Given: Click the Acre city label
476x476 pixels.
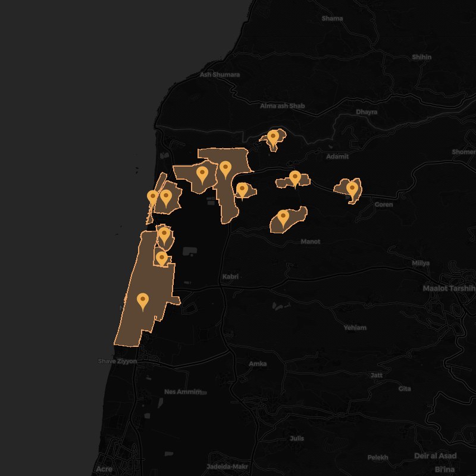Looking at the screenshot, I should tap(104, 469).
